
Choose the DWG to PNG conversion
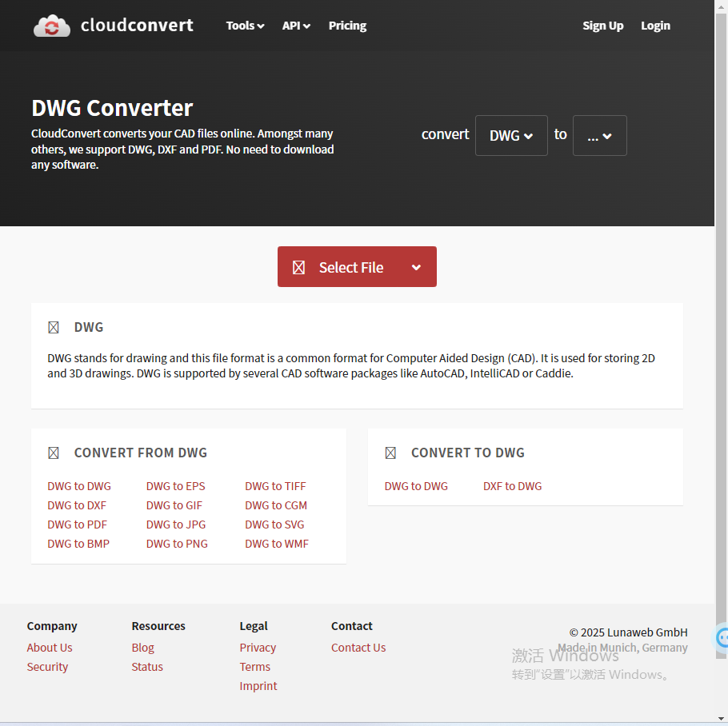coord(177,544)
